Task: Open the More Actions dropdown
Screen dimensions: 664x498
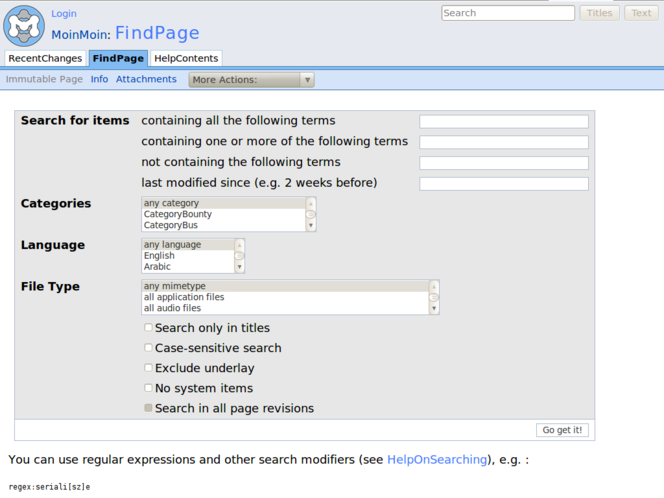Action: pyautogui.click(x=251, y=80)
